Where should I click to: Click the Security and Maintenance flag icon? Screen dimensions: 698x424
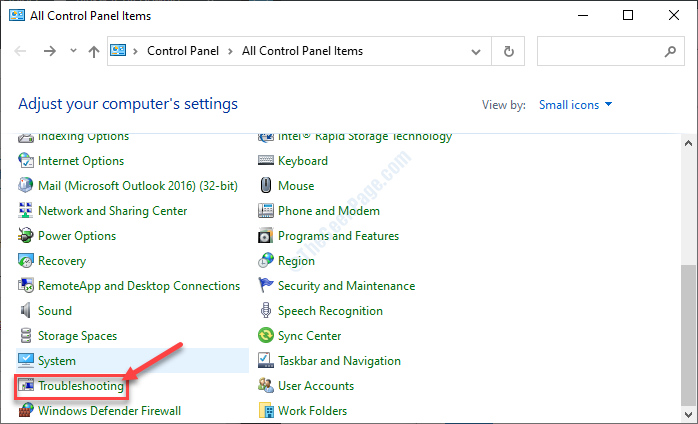pos(266,285)
